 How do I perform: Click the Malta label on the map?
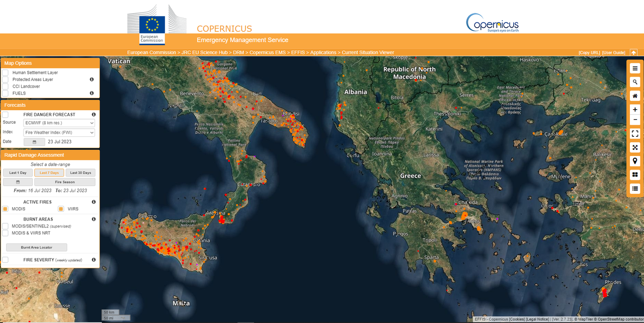181,303
